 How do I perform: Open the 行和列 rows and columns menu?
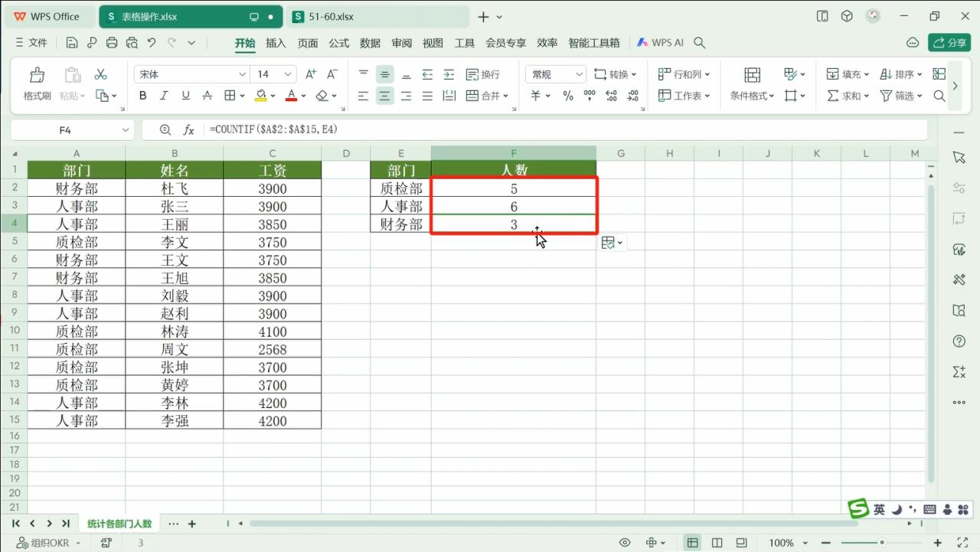[684, 74]
